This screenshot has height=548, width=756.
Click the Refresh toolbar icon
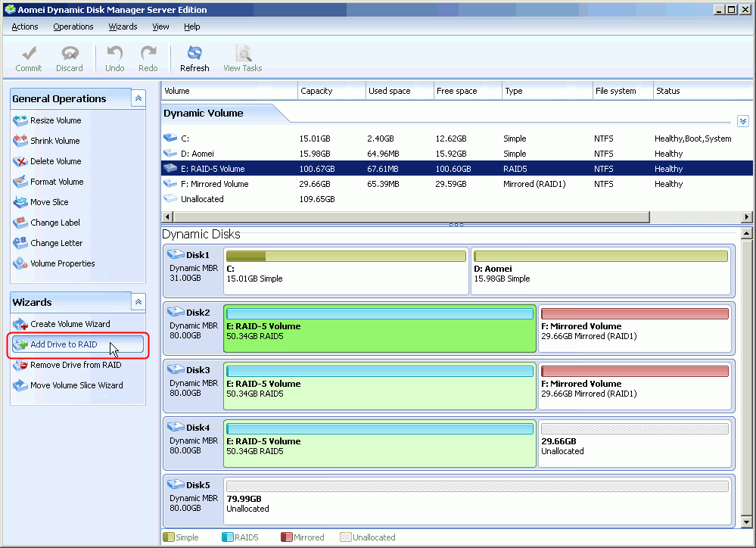[x=194, y=57]
